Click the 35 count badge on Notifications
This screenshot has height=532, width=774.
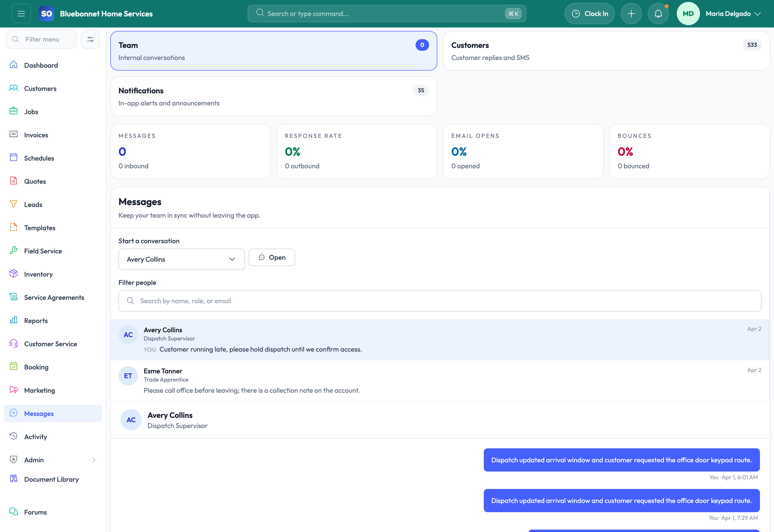[421, 90]
